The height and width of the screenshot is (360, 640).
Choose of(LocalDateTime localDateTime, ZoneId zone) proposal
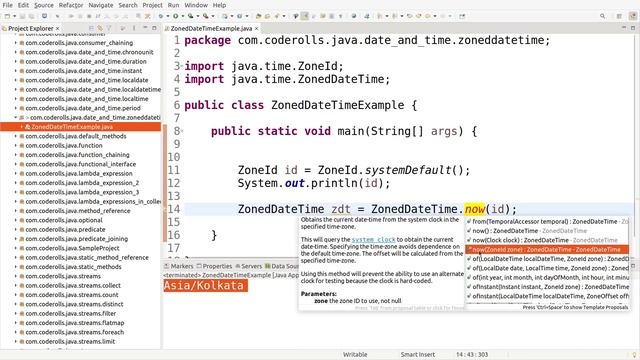(x=547, y=259)
